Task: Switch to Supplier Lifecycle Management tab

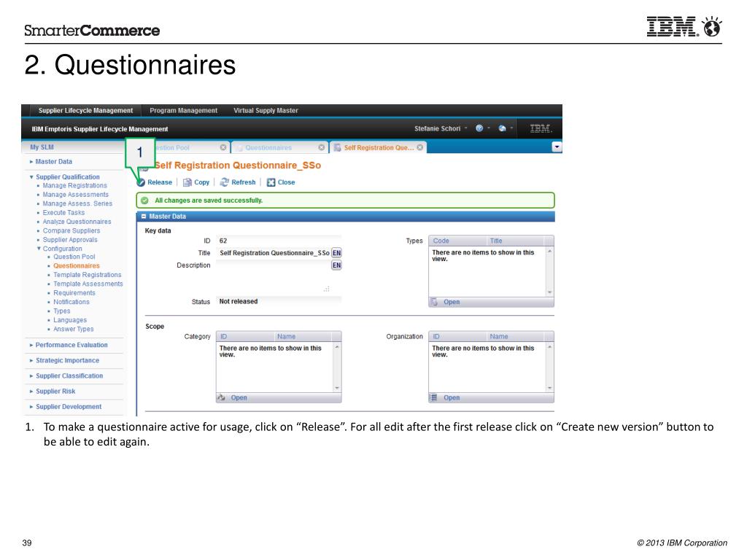Action: click(x=86, y=111)
